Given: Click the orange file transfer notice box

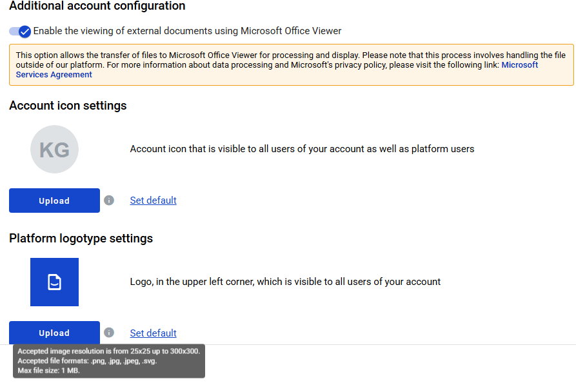Looking at the screenshot, I should click(292, 65).
